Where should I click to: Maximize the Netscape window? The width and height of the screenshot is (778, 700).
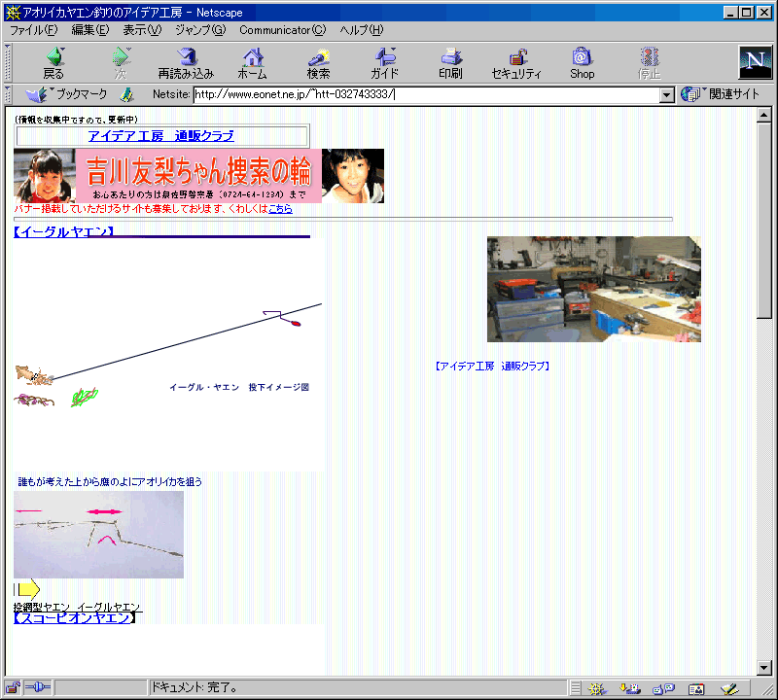pyautogui.click(x=745, y=13)
